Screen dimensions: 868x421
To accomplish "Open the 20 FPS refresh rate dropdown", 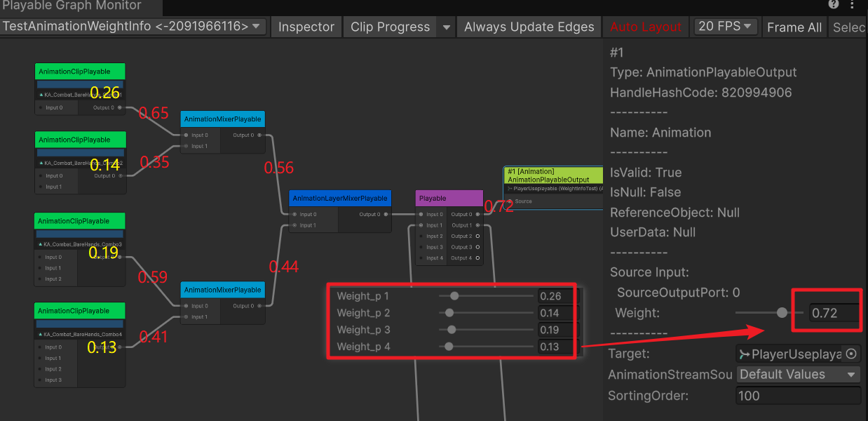I will tap(726, 27).
